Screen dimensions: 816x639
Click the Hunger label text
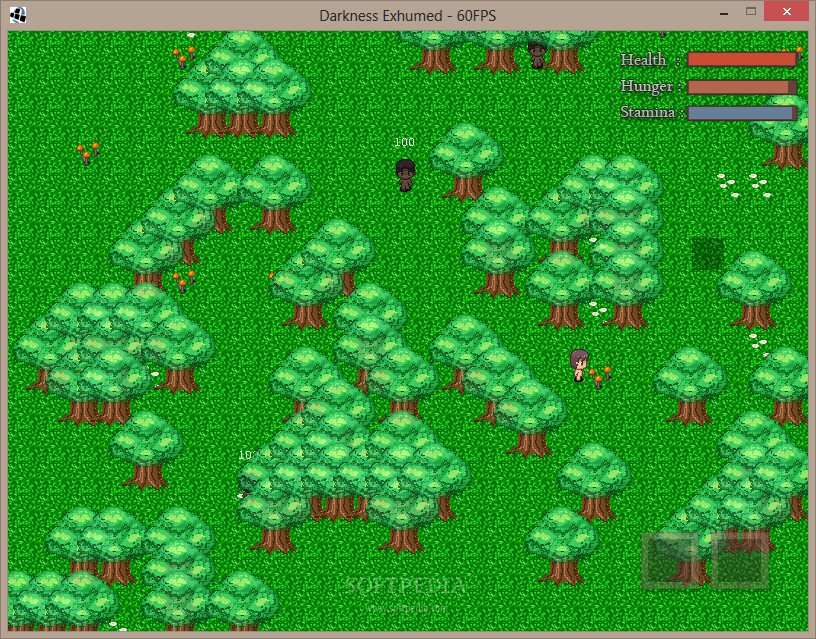tap(646, 86)
